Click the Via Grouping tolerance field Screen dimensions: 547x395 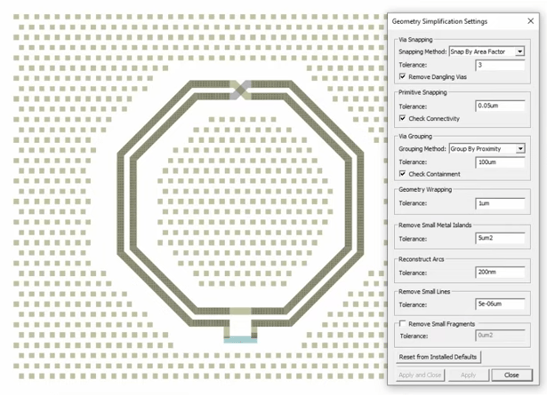500,162
